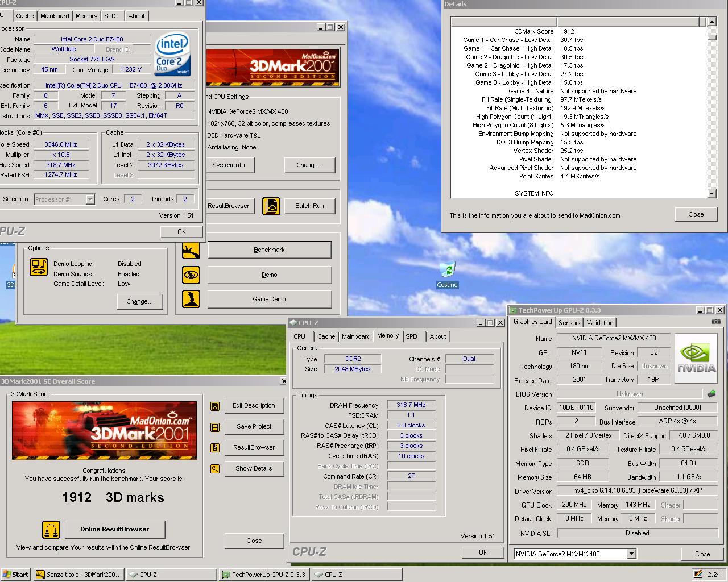728x582 pixels.
Task: Click the Benchmark running figure icon
Action: pyautogui.click(x=191, y=250)
